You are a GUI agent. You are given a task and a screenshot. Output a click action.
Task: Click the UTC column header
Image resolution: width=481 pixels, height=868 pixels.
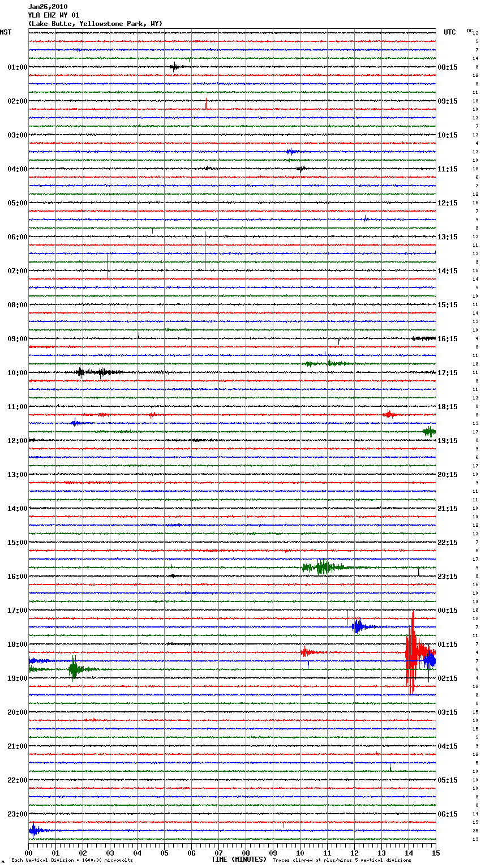pyautogui.click(x=449, y=32)
